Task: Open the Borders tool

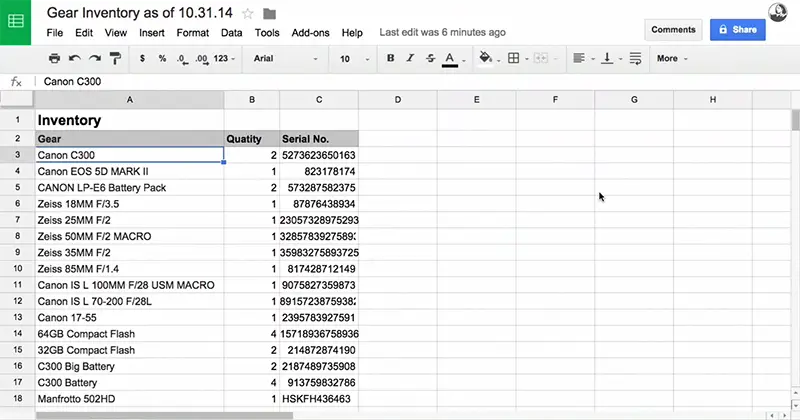Action: 514,58
